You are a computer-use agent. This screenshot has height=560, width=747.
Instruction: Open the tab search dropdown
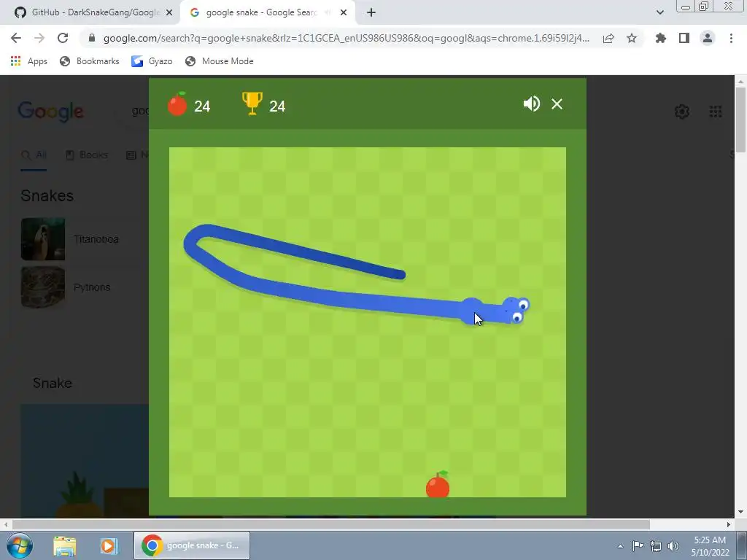coord(659,13)
